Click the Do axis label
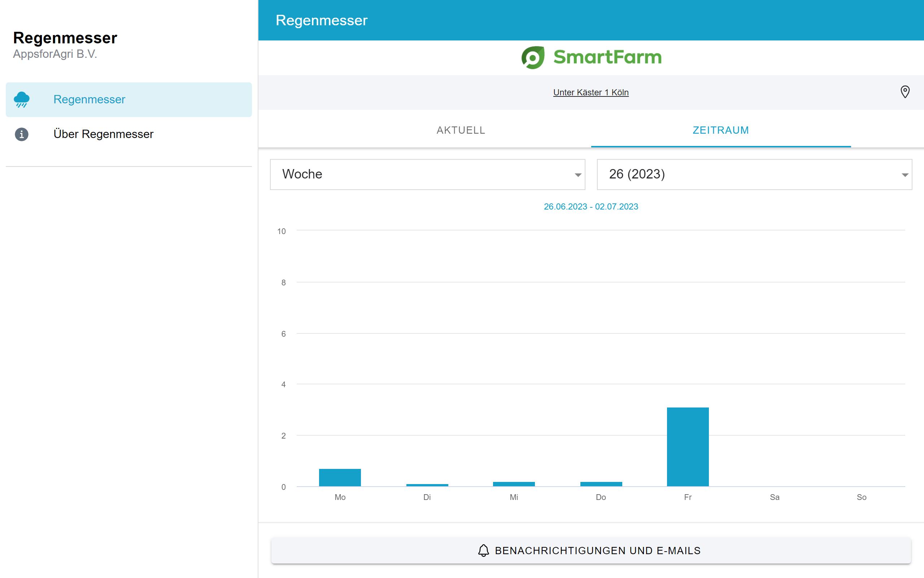 (601, 497)
